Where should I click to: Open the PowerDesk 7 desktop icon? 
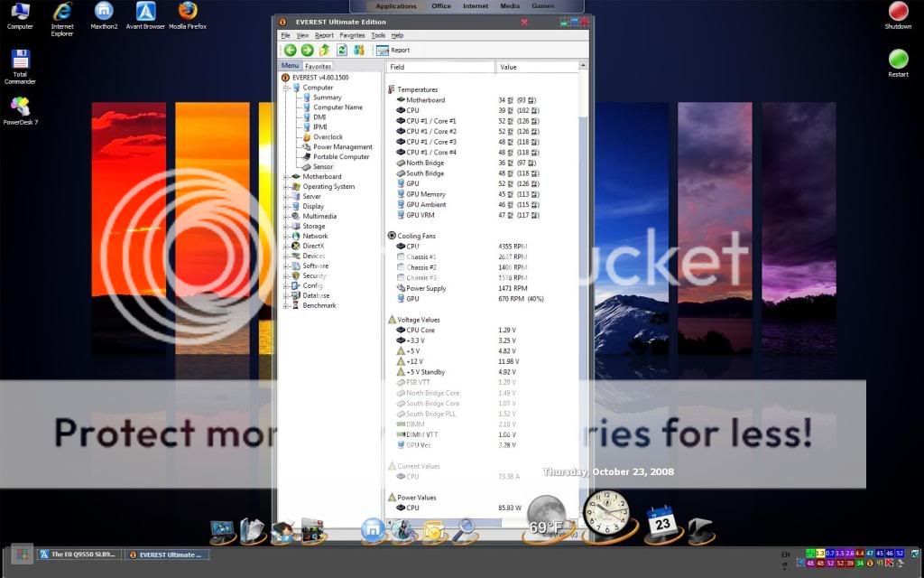[20, 110]
